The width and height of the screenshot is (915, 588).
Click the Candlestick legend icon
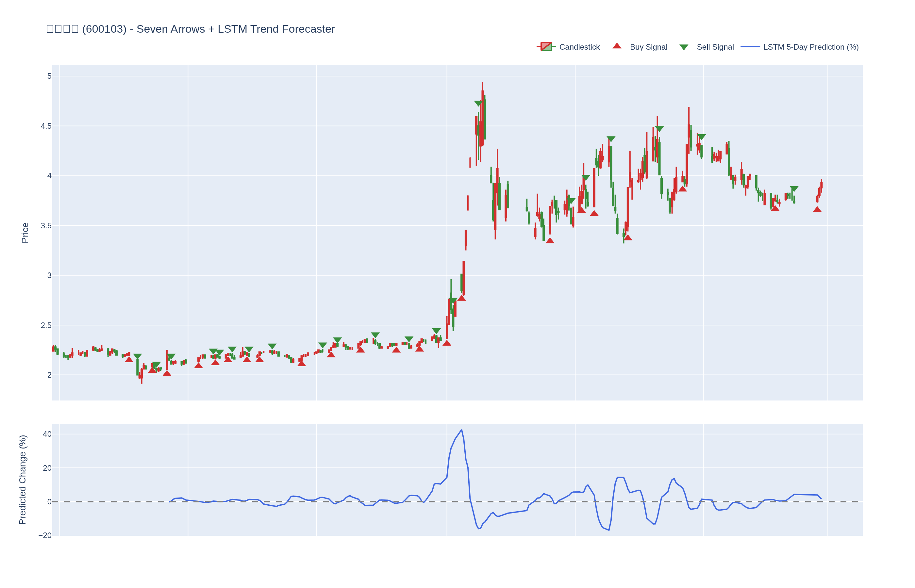[x=546, y=47]
